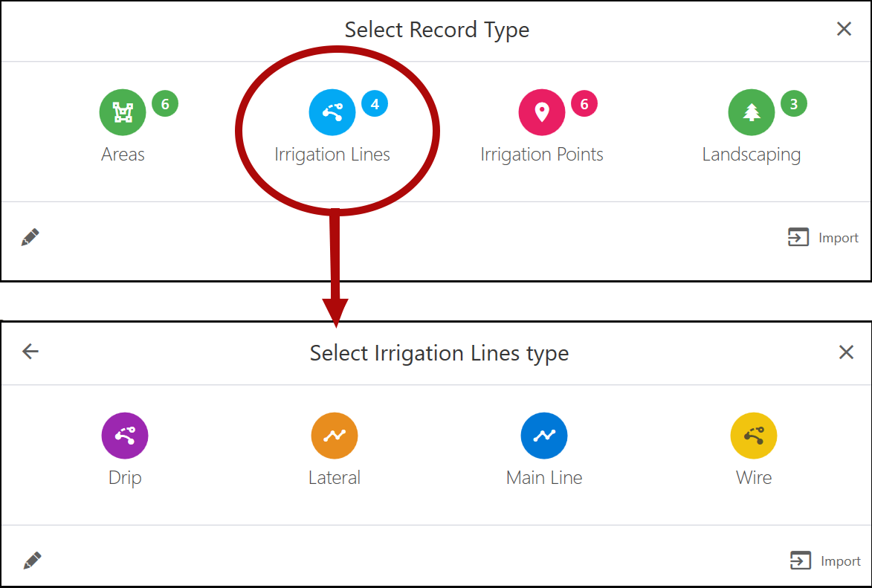Go back using the left arrow
This screenshot has width=872, height=588.
click(x=30, y=352)
